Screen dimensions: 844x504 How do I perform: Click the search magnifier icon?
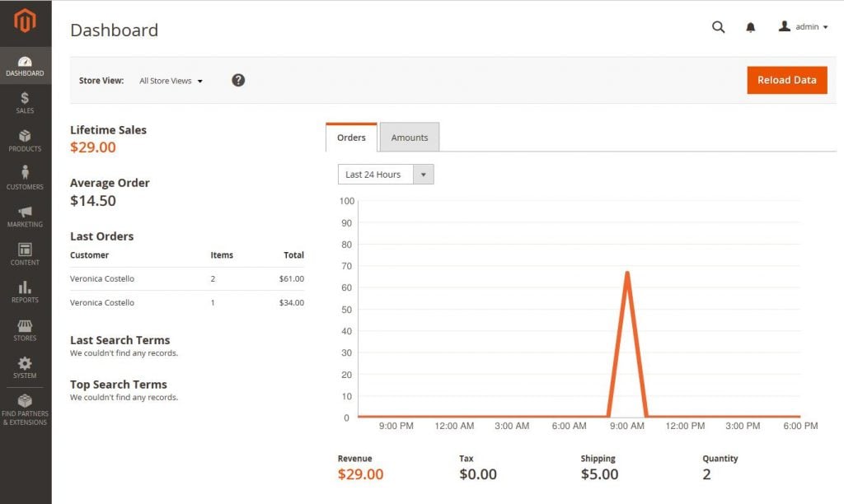718,27
